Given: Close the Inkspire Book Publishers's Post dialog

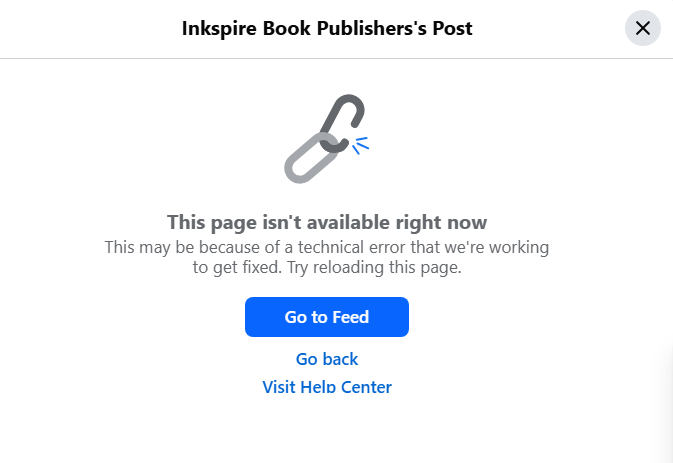Looking at the screenshot, I should point(642,28).
